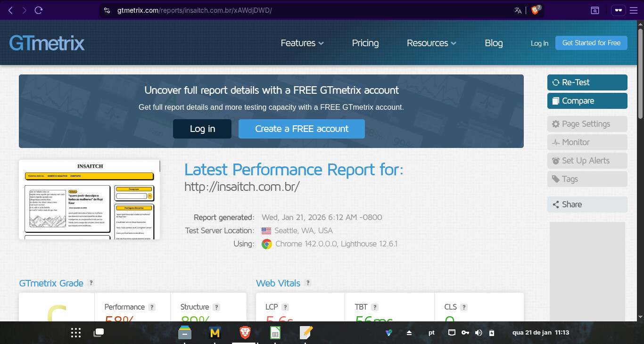The width and height of the screenshot is (644, 344).
Task: Click the help icon beside GTmetrix Grade
Action: click(x=91, y=283)
